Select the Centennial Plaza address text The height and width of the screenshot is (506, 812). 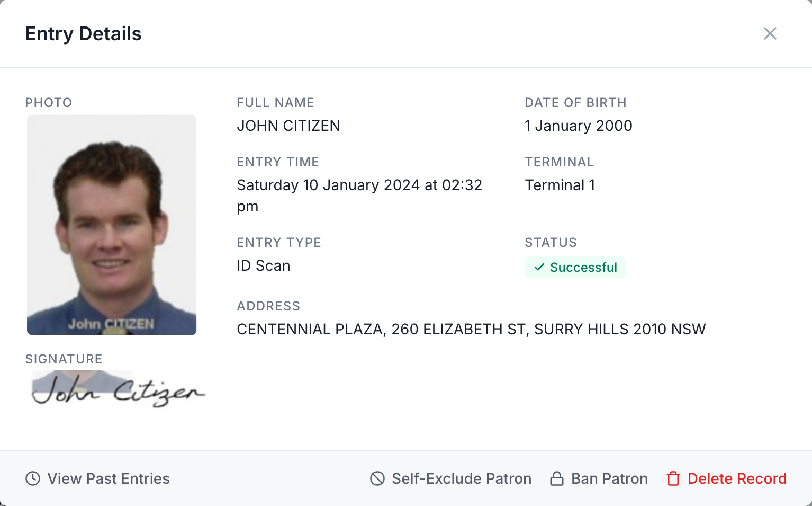(471, 329)
